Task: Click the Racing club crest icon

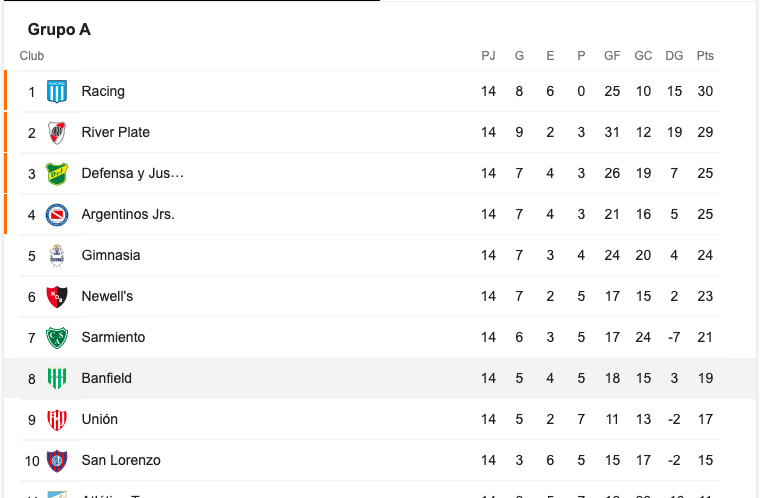Action: click(57, 91)
